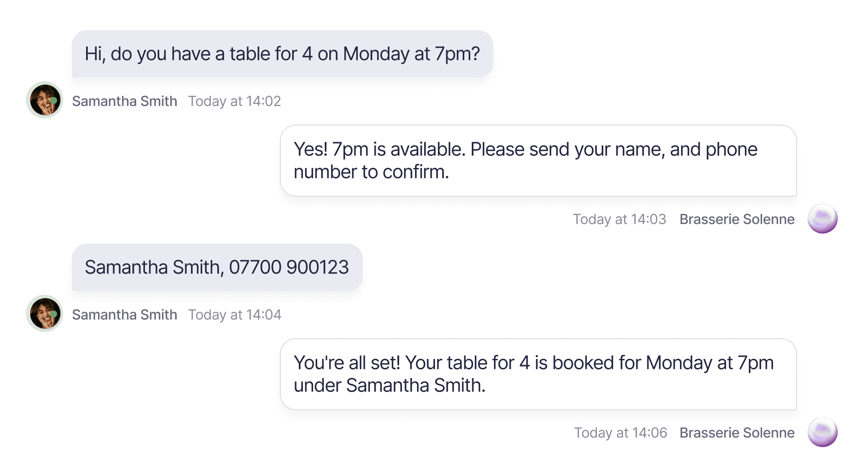Click "You're all set!" in the confirmation message
This screenshot has height=473, width=868.
pos(347,363)
